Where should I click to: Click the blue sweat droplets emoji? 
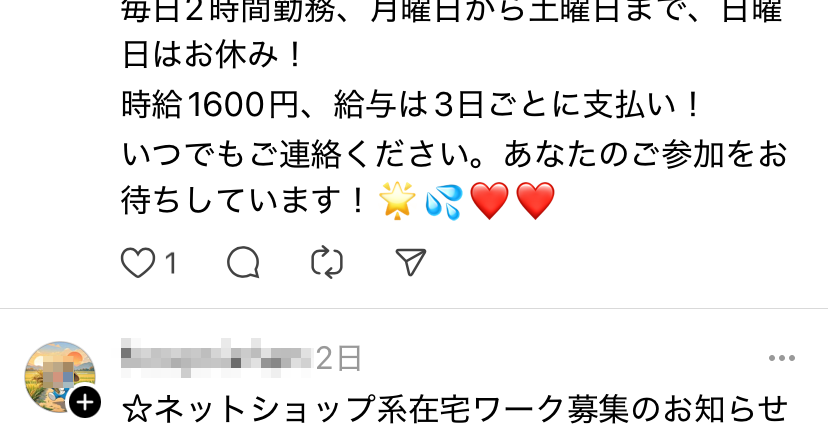click(444, 201)
